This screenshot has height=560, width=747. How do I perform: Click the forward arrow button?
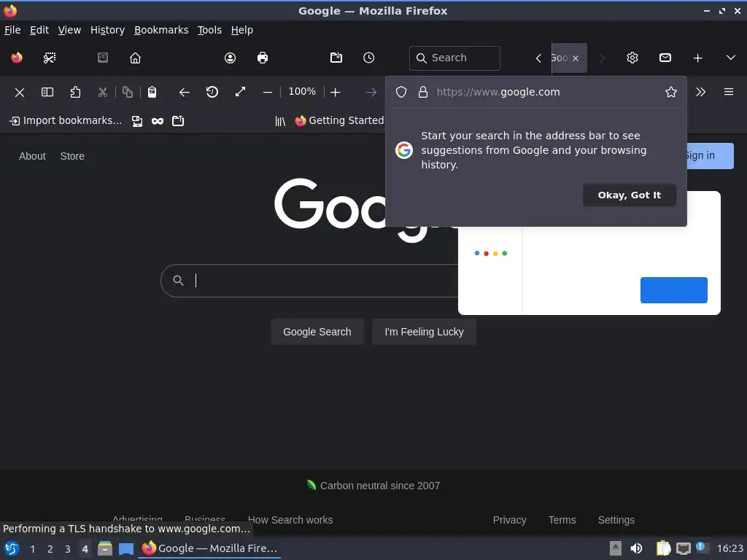[371, 92]
